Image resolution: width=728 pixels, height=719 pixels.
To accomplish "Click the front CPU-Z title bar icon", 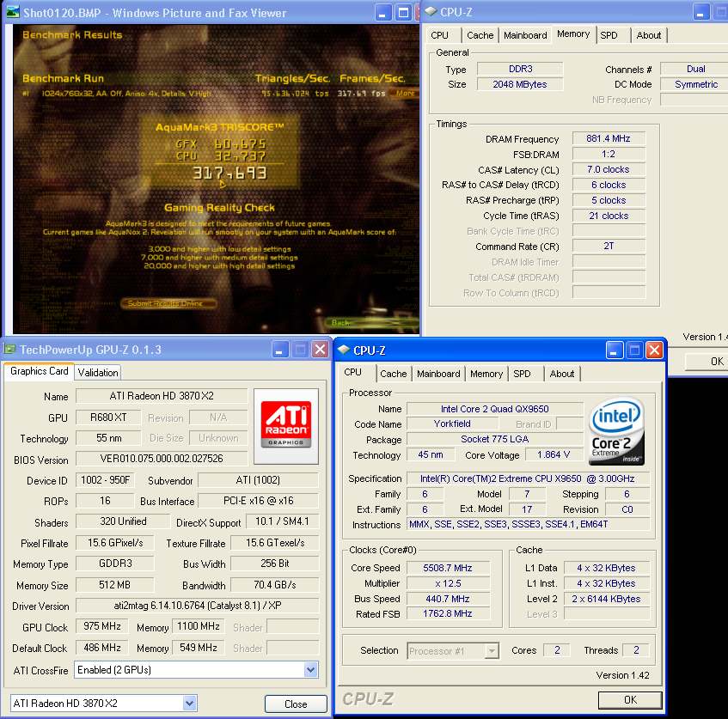I will pyautogui.click(x=344, y=350).
